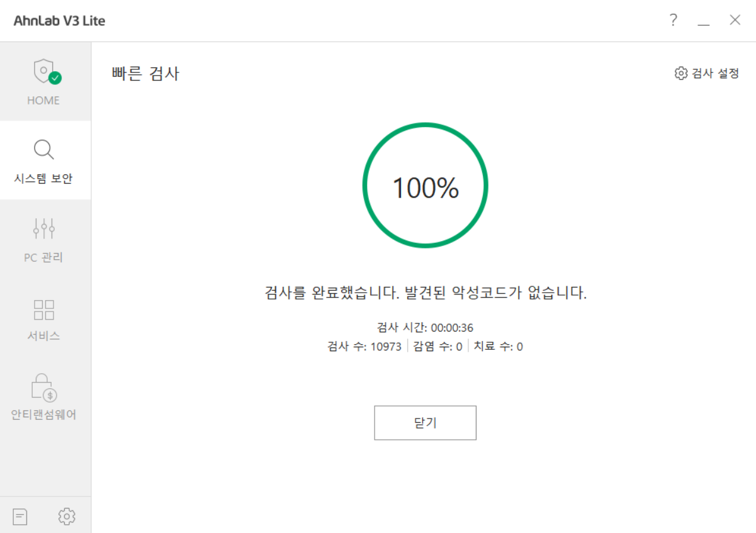This screenshot has height=533, width=756.
Task: Click the 닫기 button to close scan results
Action: (x=425, y=422)
